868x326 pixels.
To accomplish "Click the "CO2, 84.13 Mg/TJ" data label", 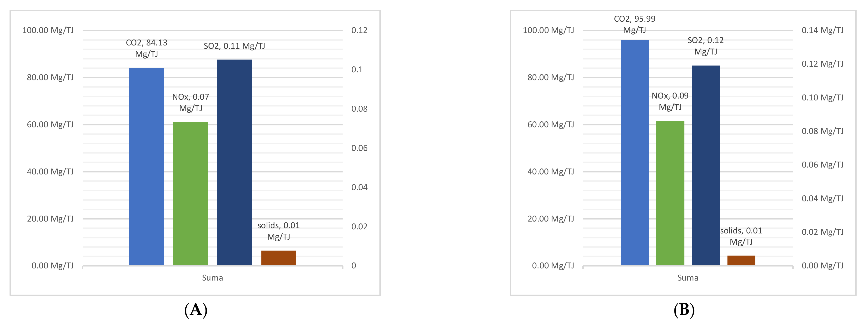I will point(146,48).
